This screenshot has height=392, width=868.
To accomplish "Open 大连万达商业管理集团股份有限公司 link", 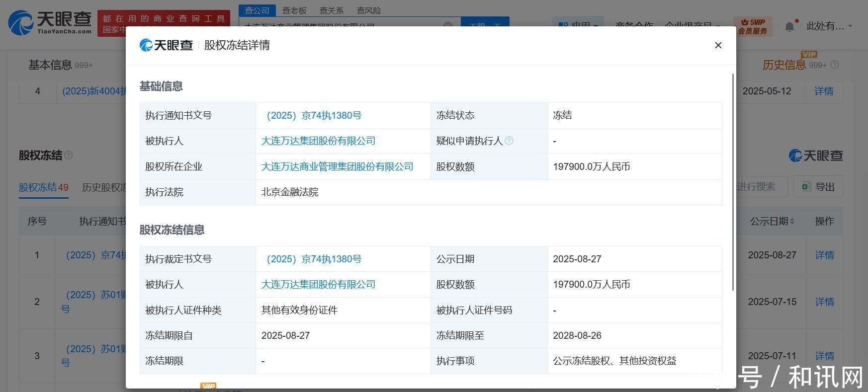I will pos(338,167).
